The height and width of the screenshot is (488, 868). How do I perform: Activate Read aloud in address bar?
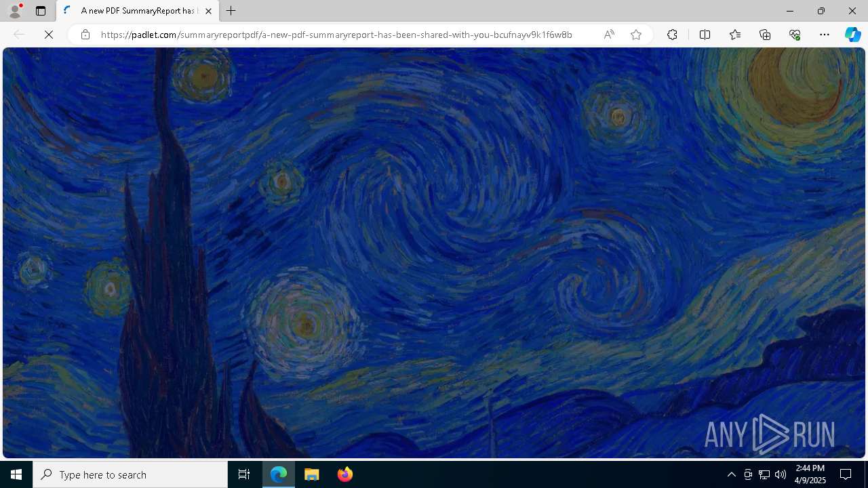(609, 35)
